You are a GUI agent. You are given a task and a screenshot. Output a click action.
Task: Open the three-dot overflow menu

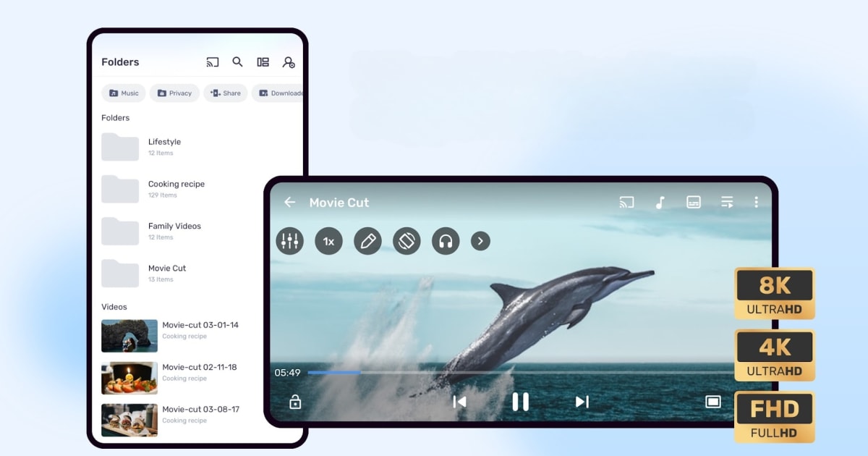click(755, 202)
